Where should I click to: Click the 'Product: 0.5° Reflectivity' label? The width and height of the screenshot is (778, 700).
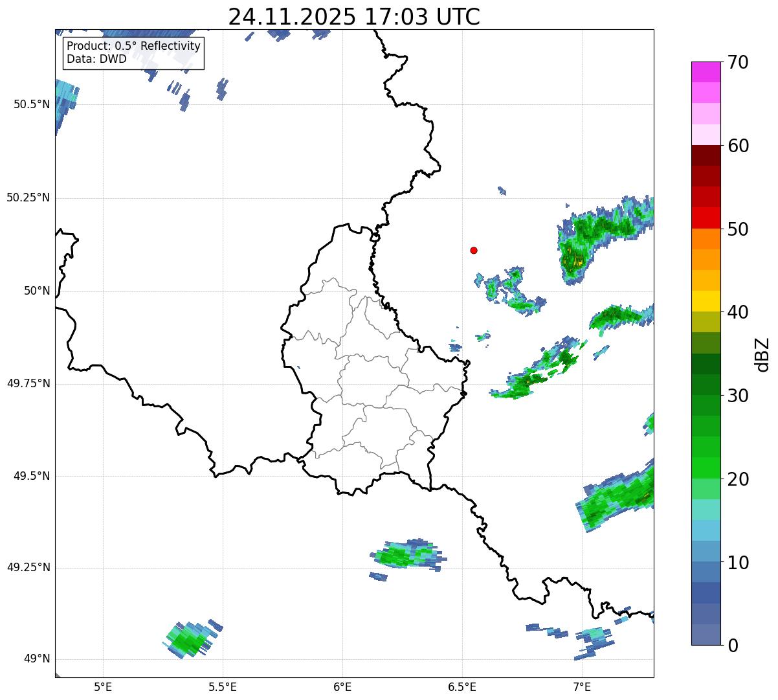(x=133, y=47)
